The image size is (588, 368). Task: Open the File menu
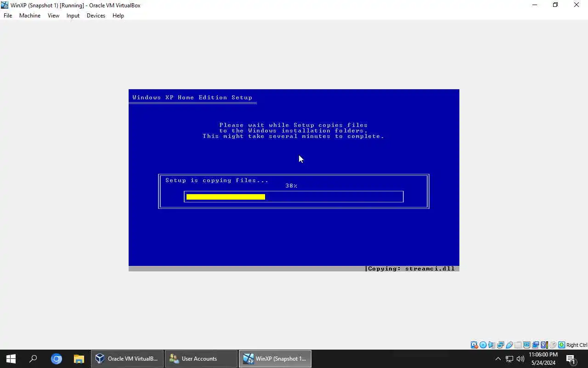(x=8, y=16)
